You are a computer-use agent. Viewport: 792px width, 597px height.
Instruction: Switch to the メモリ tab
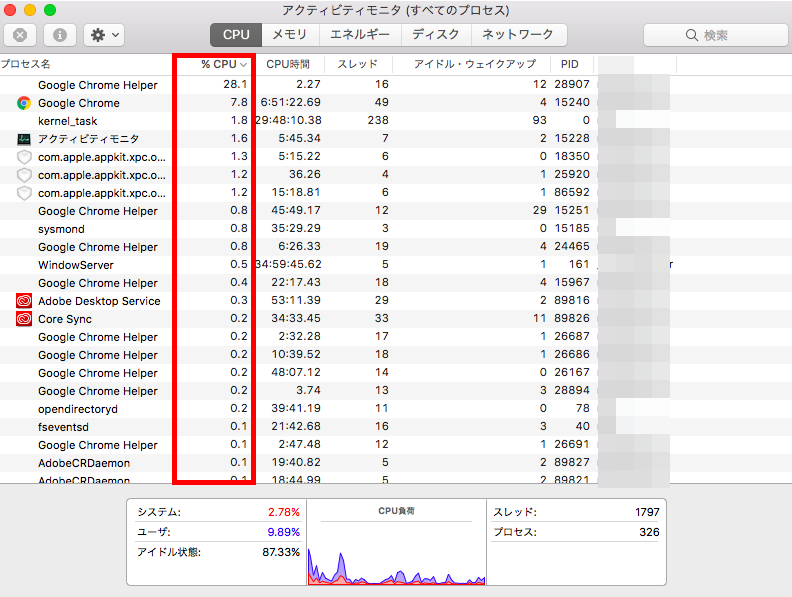pos(290,35)
